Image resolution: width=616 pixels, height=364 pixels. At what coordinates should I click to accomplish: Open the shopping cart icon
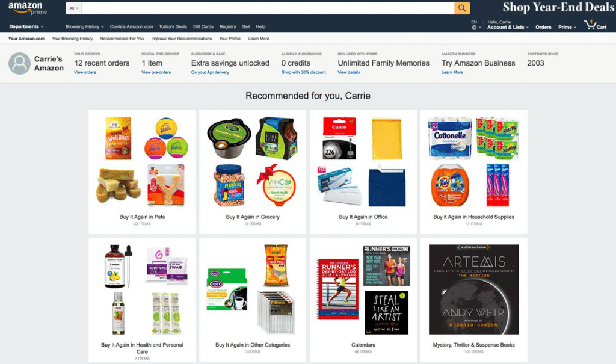pos(595,25)
